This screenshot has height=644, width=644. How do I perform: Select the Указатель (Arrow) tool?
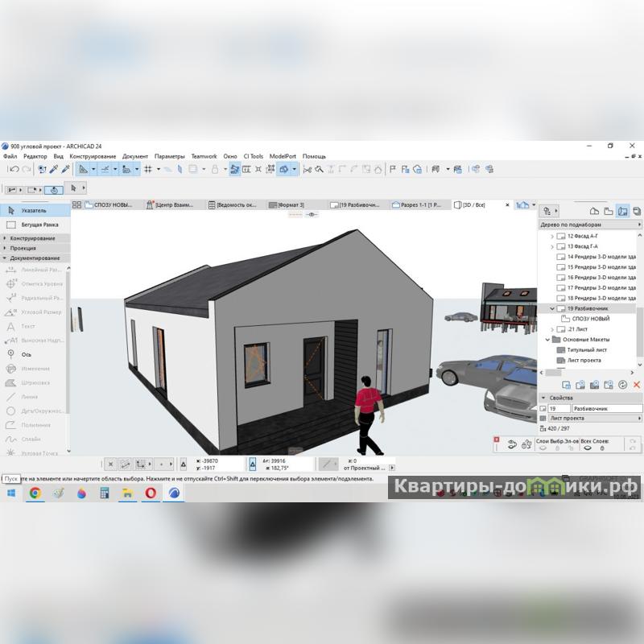32,210
